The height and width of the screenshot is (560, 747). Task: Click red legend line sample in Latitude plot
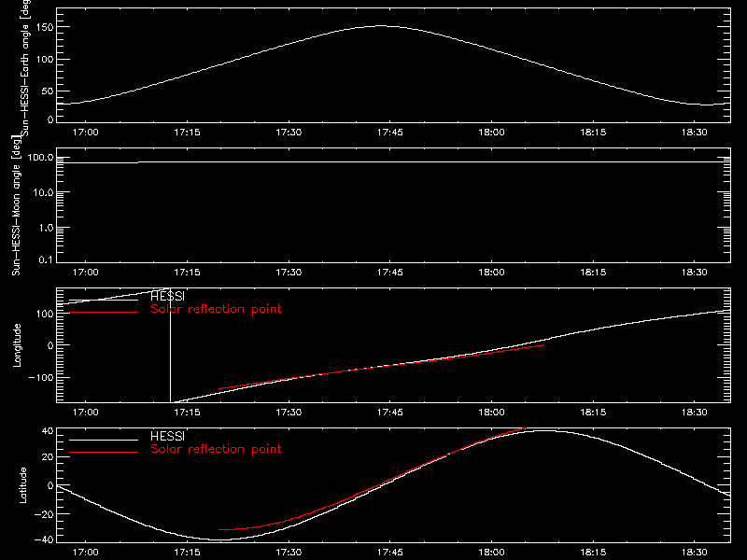pos(104,452)
